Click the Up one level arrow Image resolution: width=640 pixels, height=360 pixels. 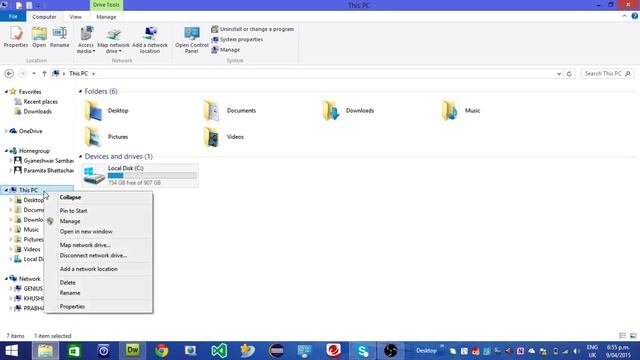(44, 73)
